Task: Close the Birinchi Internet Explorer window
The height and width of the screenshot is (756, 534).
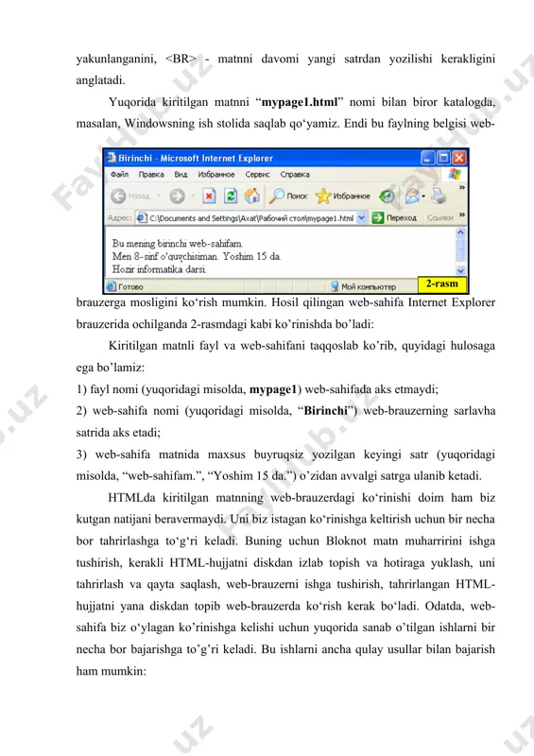Action: [x=459, y=158]
